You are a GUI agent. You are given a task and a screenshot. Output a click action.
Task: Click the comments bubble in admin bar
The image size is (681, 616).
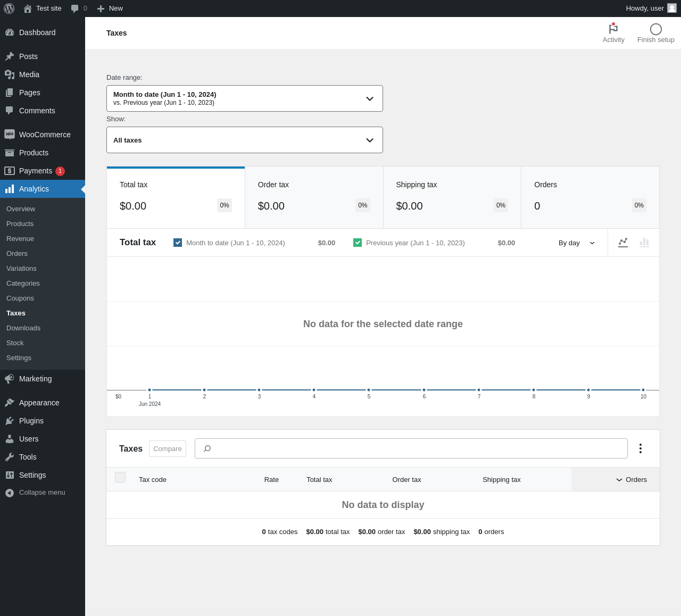[x=75, y=9]
